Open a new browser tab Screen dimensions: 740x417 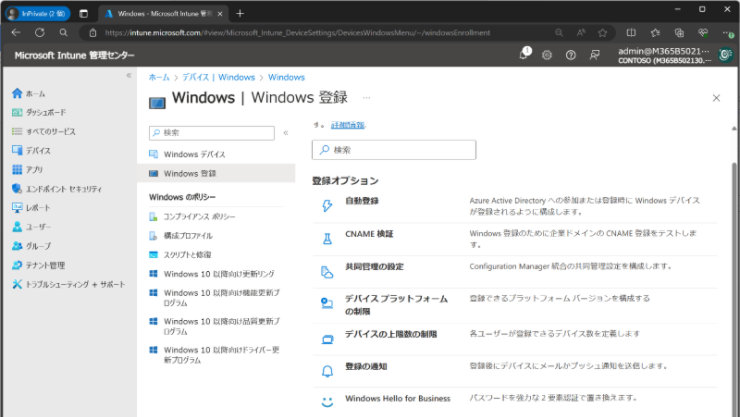tap(240, 14)
